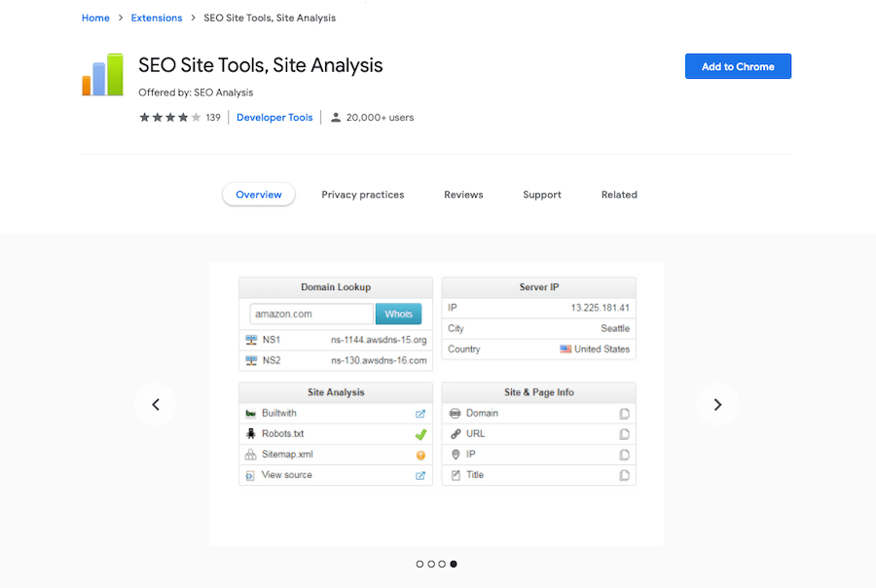
Task: Select the fourth filled carousel dot
Action: coord(453,564)
